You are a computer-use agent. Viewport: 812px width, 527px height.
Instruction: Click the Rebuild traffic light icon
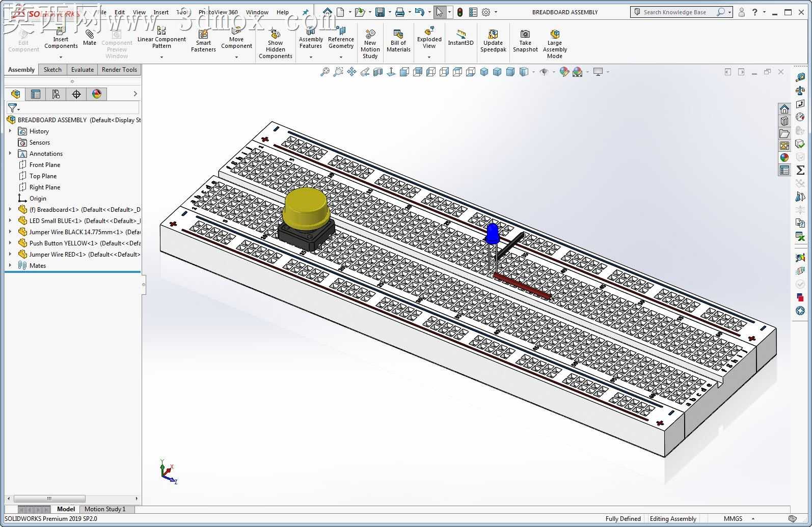click(459, 12)
